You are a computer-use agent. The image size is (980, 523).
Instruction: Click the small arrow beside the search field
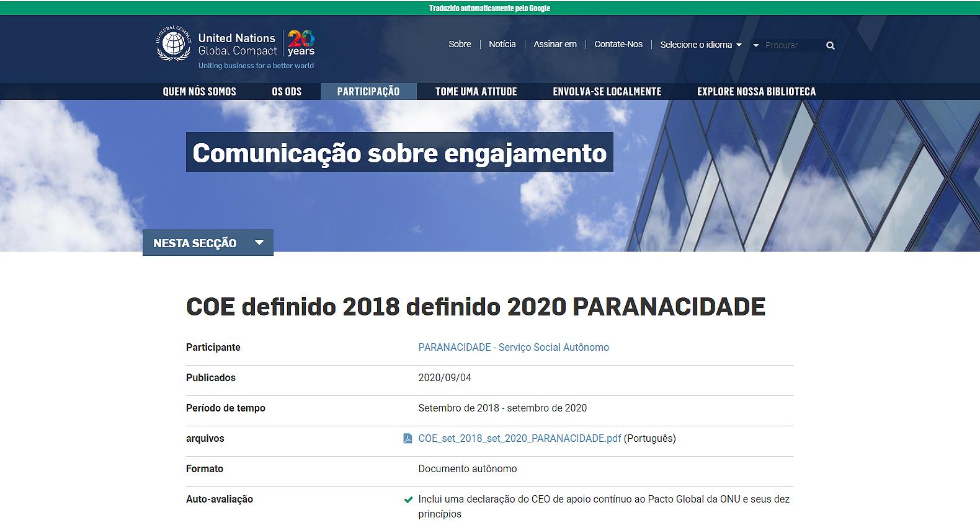755,45
